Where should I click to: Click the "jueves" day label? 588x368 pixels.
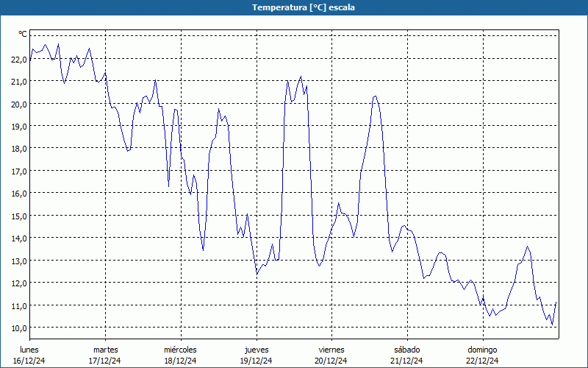[257, 350]
